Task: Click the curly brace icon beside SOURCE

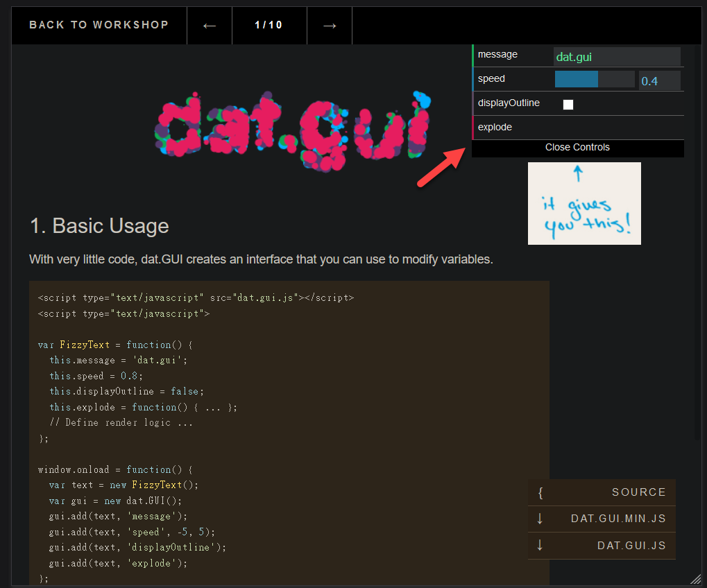Action: tap(540, 493)
